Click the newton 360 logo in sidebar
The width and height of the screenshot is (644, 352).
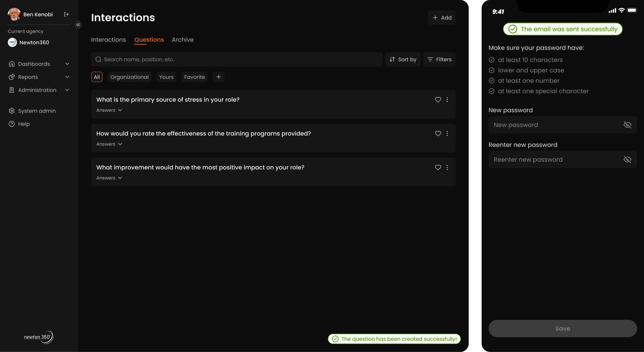(39, 337)
